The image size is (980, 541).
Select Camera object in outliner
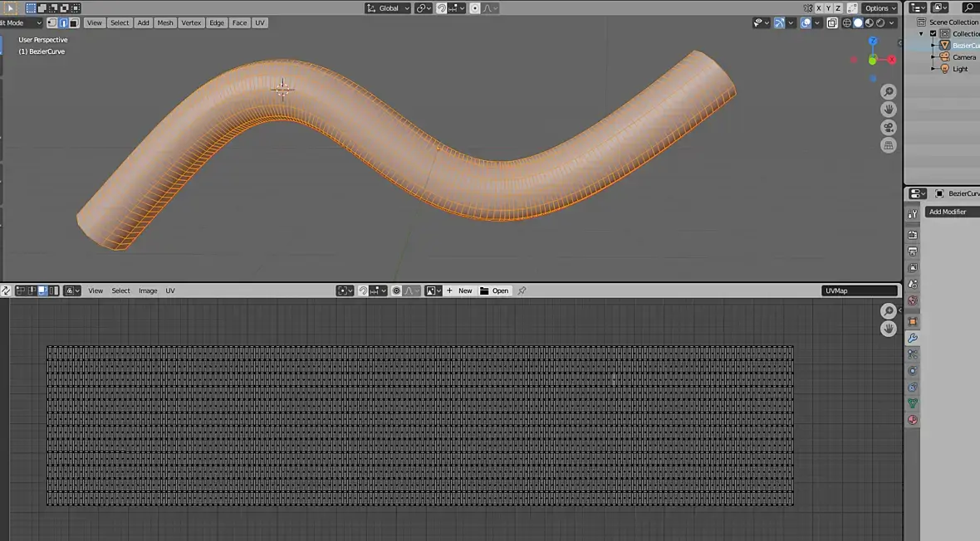(x=963, y=57)
